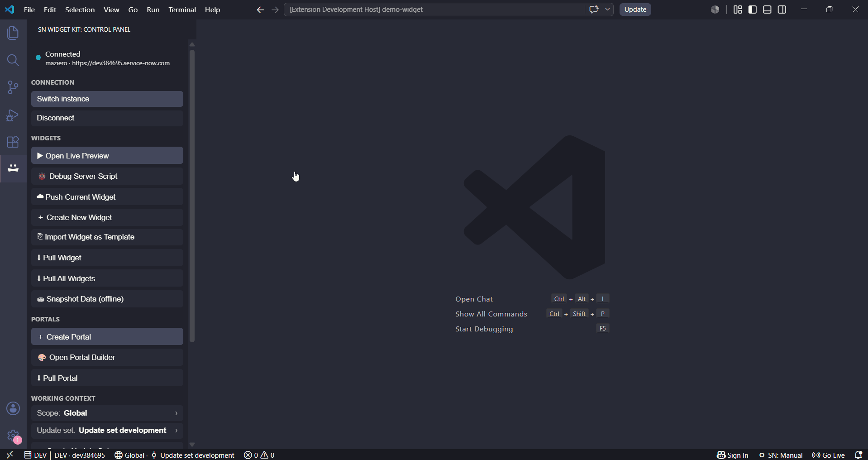Click SN: Manual status item
The height and width of the screenshot is (460, 868).
pyautogui.click(x=781, y=455)
